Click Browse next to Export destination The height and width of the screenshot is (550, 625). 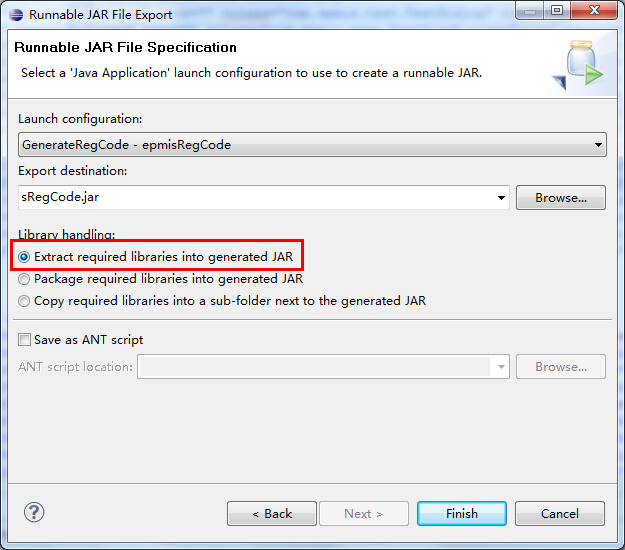pos(560,198)
